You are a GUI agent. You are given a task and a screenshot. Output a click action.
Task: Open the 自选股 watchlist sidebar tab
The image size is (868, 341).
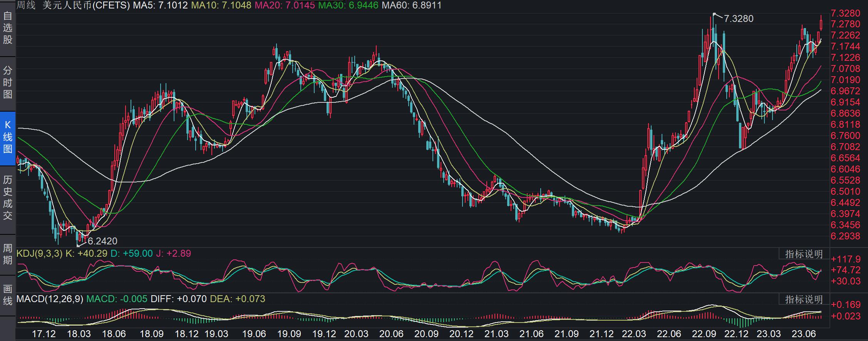(8, 28)
